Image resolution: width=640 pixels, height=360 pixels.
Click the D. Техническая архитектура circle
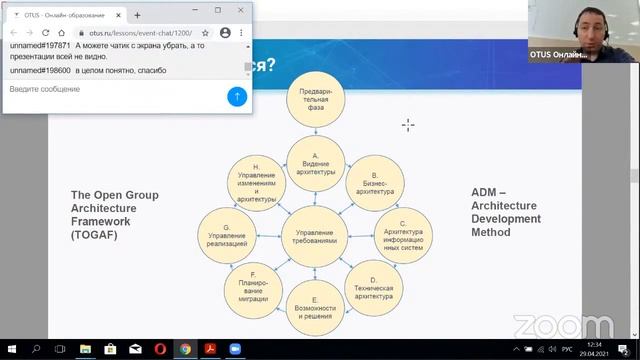(x=373, y=288)
